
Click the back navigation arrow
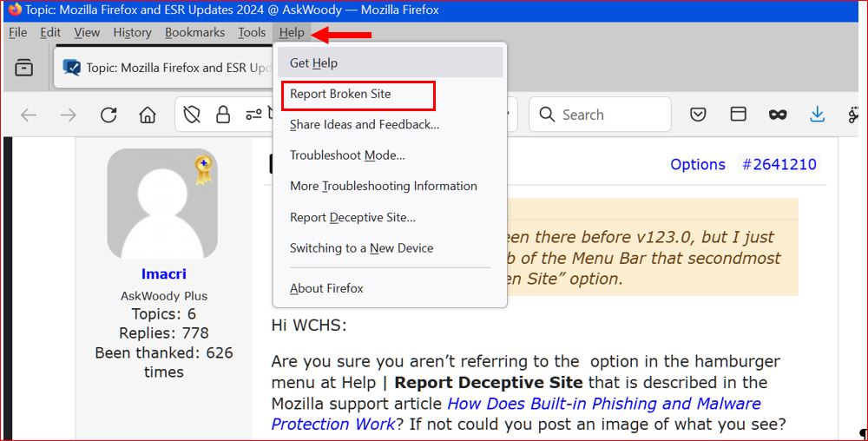point(29,115)
